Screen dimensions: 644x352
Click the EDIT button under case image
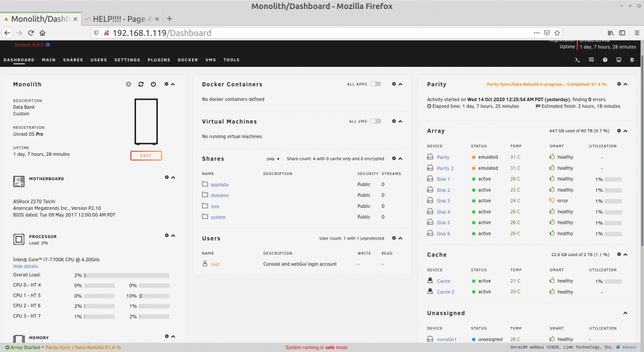click(146, 156)
